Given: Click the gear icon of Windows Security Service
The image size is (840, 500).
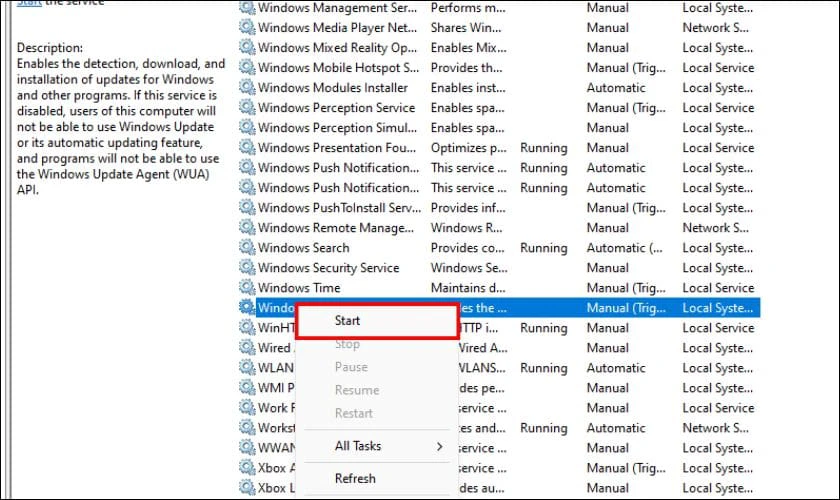Looking at the screenshot, I should tap(247, 267).
